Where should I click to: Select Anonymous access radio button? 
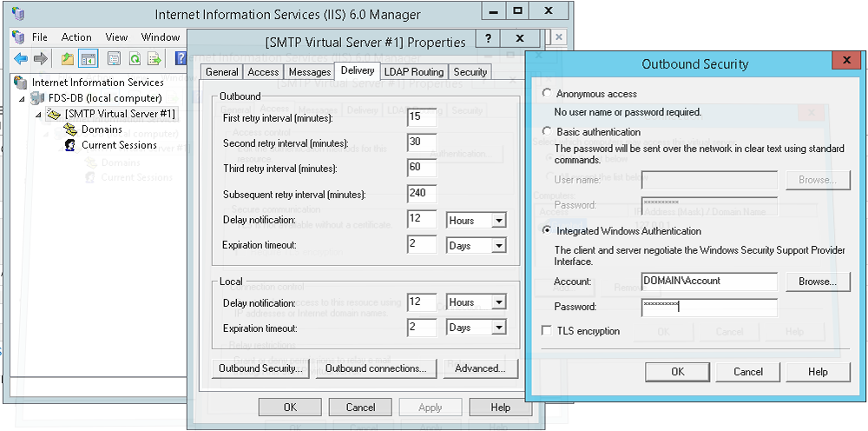pos(547,93)
